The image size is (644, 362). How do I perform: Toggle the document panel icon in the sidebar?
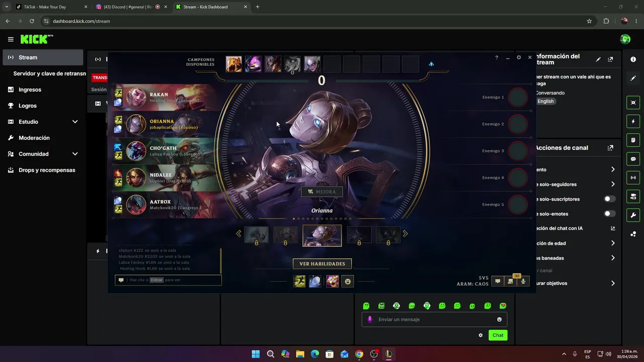coord(633,140)
